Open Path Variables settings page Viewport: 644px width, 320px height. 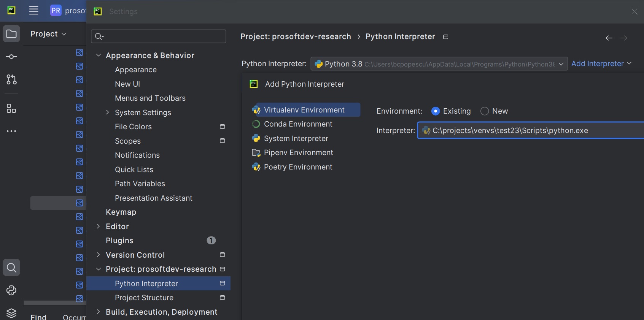(140, 184)
